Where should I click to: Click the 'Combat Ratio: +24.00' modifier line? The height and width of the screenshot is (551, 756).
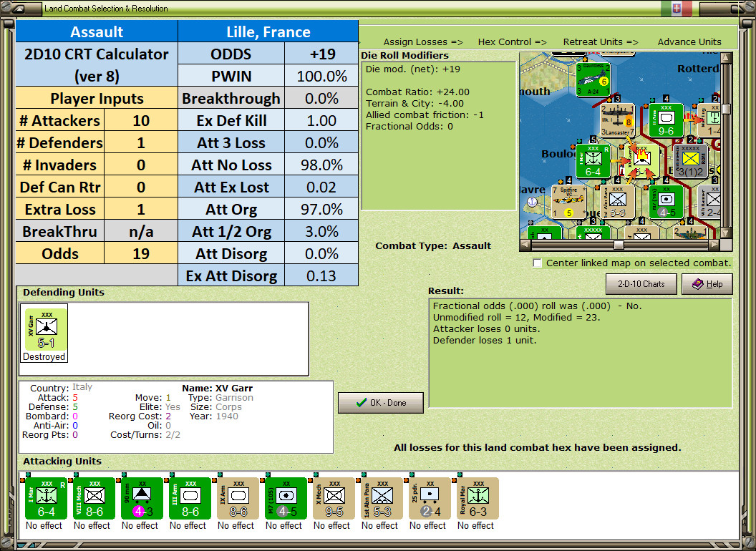coord(417,92)
